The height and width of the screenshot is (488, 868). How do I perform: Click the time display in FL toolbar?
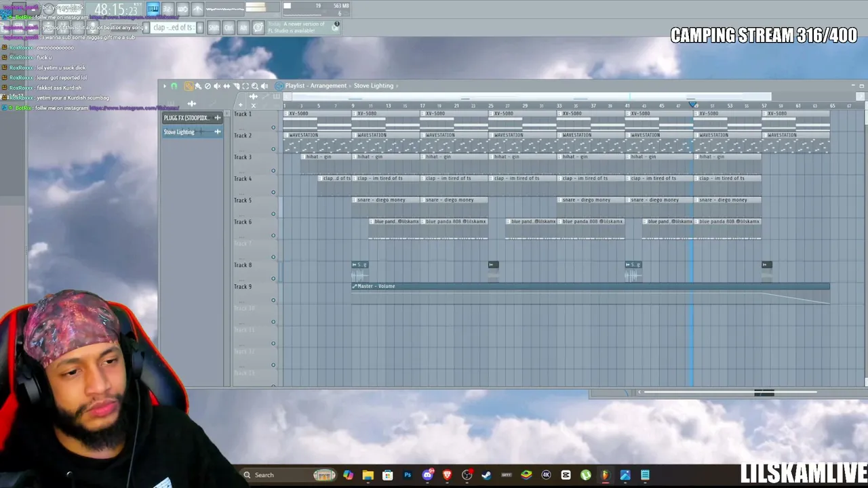point(116,9)
